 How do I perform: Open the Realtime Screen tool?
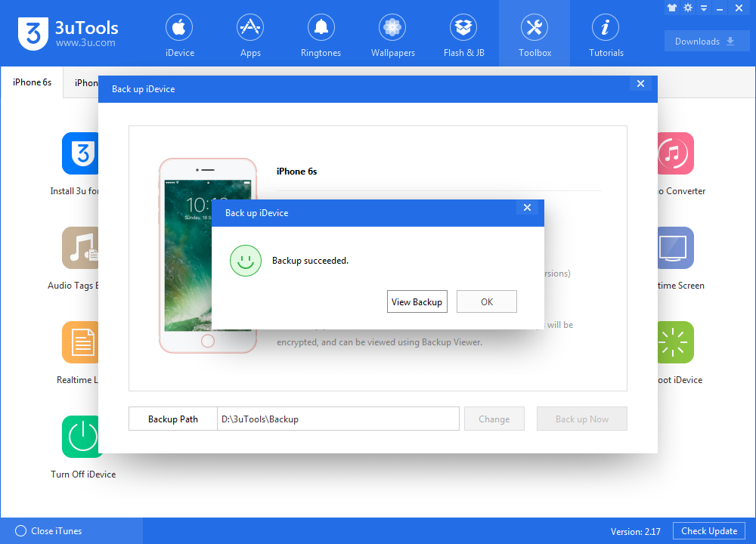point(675,248)
